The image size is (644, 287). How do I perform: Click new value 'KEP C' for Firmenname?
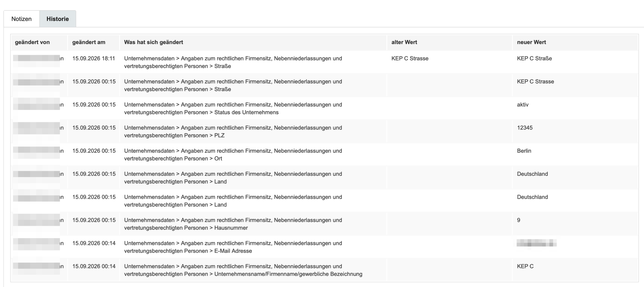(x=525, y=266)
